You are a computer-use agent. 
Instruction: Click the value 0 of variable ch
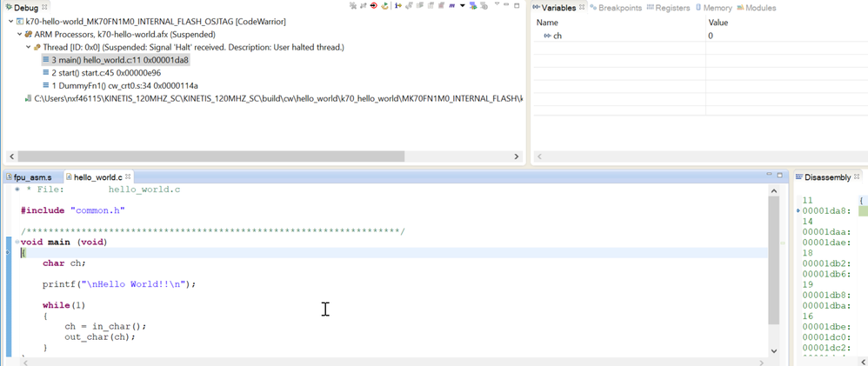(711, 36)
